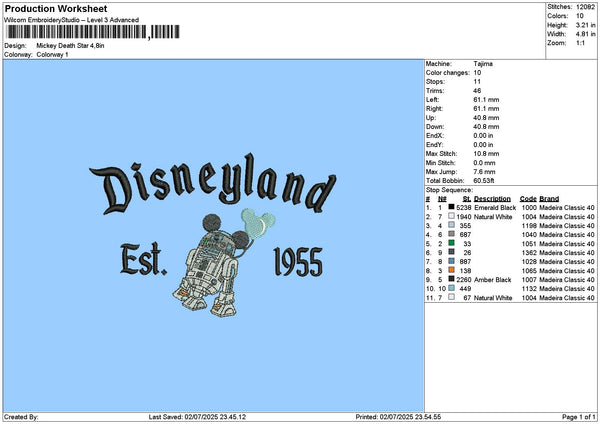600x424 pixels.
Task: Click the Max Jump value '7.6 mm'
Action: pos(484,172)
